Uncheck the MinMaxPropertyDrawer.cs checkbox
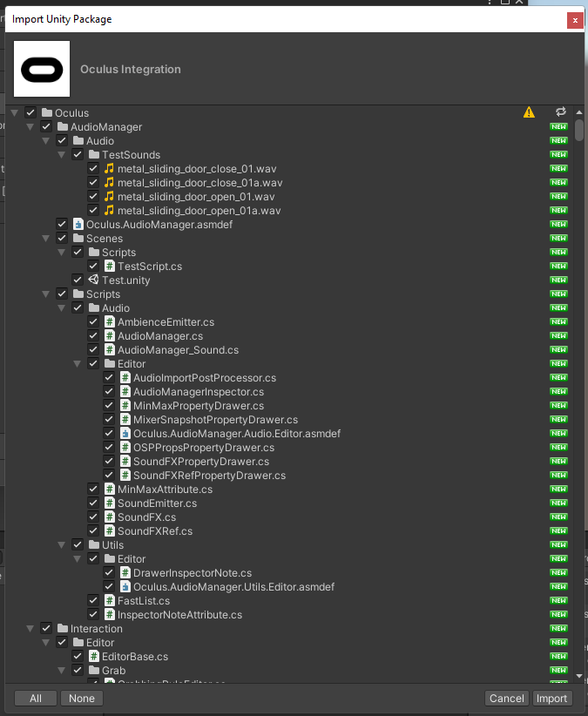The image size is (588, 716). click(109, 406)
